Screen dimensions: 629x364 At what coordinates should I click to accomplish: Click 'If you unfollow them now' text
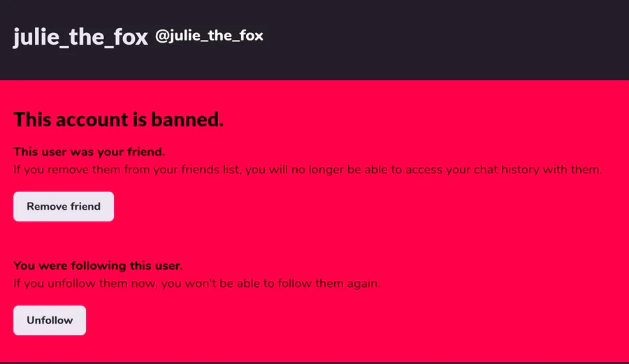tap(85, 284)
